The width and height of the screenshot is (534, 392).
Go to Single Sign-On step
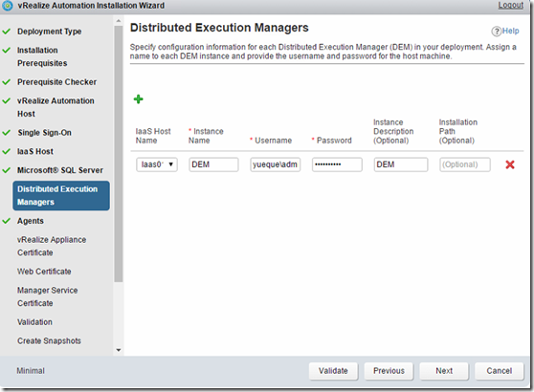45,133
